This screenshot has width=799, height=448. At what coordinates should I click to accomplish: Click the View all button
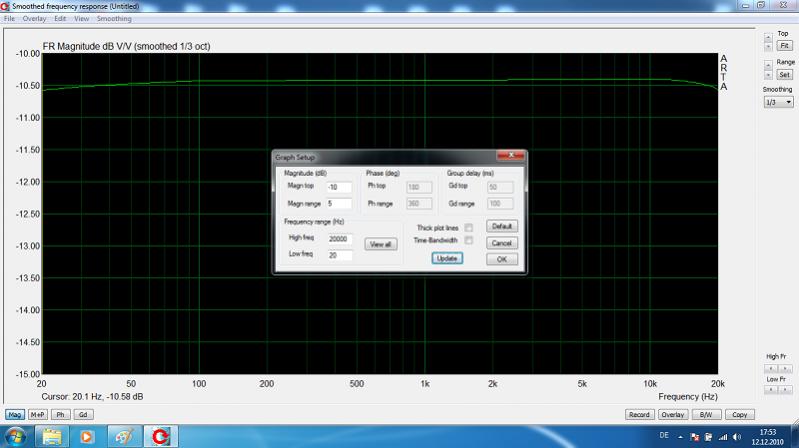(380, 244)
